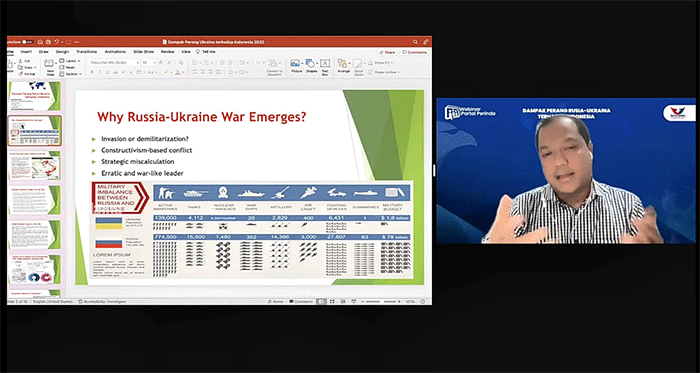700x373 pixels.
Task: Switch to Slide Sorter view icon
Action: (332, 302)
